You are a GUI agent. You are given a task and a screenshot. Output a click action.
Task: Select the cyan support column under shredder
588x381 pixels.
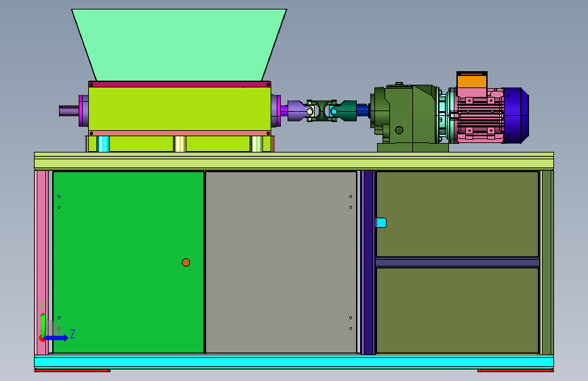pos(103,144)
